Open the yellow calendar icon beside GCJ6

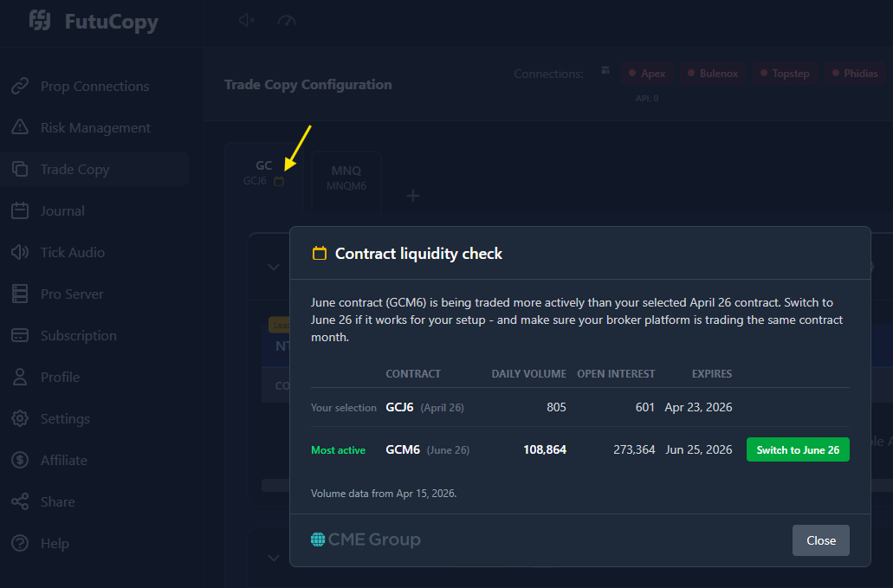279,181
